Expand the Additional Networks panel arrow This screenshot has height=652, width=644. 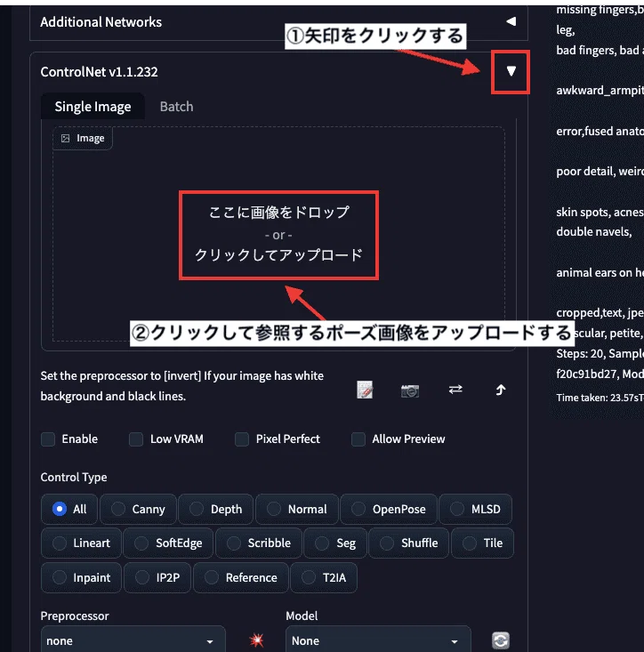[511, 21]
